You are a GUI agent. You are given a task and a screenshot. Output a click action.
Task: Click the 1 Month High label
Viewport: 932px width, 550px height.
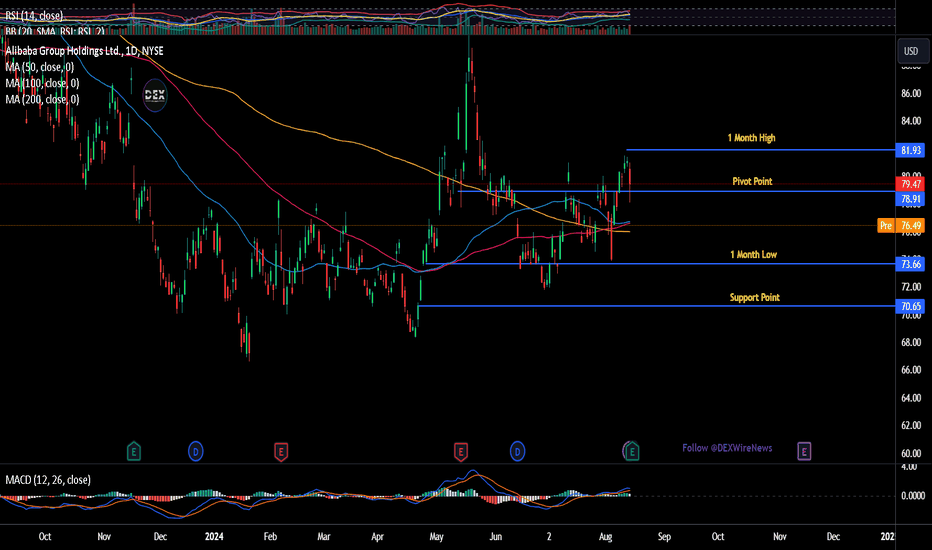(x=751, y=138)
